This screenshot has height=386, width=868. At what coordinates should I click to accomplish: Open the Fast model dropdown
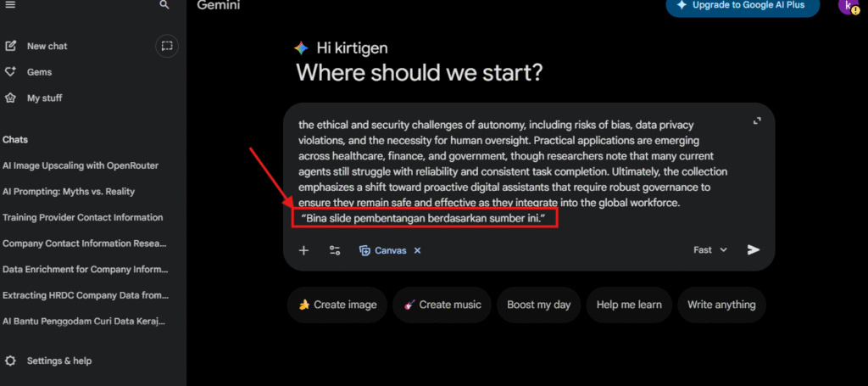709,250
